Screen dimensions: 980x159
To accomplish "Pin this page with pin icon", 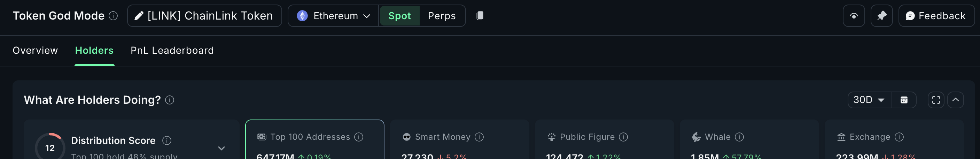I will pyautogui.click(x=881, y=16).
